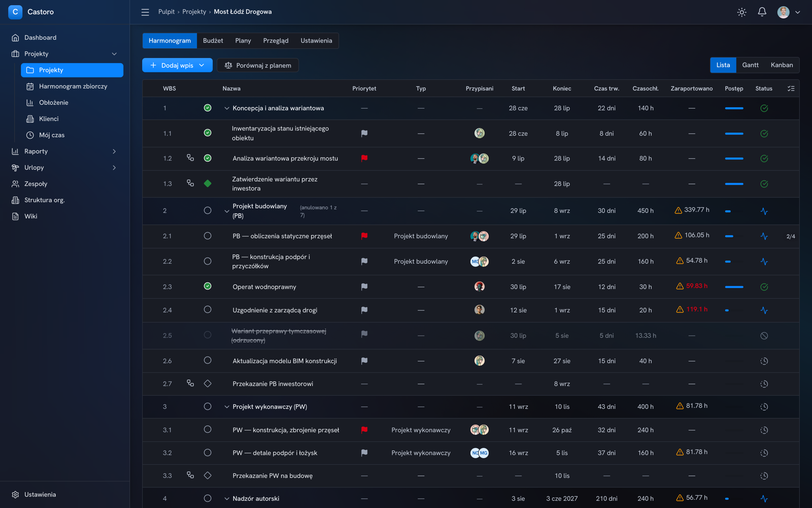
Task: Sort by Nazwa column header
Action: point(231,88)
